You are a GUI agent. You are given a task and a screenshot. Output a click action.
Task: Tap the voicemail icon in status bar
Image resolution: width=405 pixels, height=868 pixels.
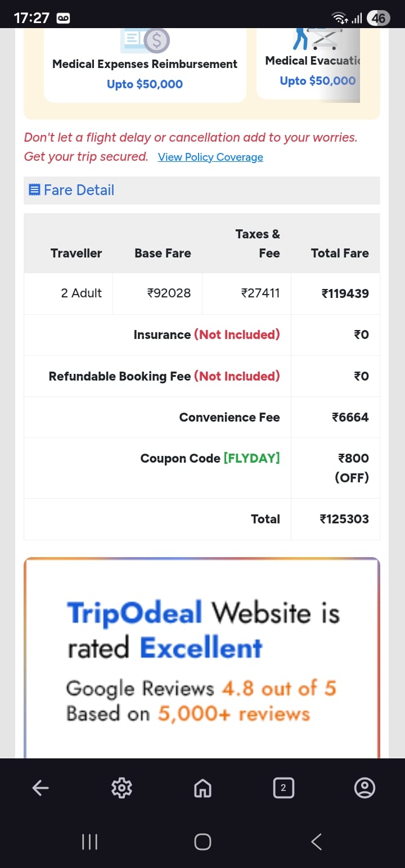tap(63, 18)
